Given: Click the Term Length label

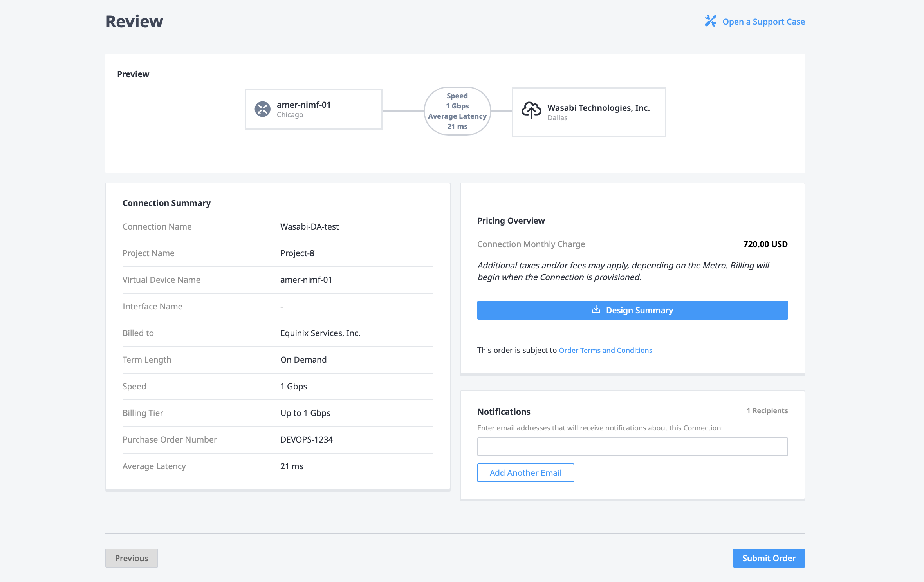Looking at the screenshot, I should click(x=147, y=360).
